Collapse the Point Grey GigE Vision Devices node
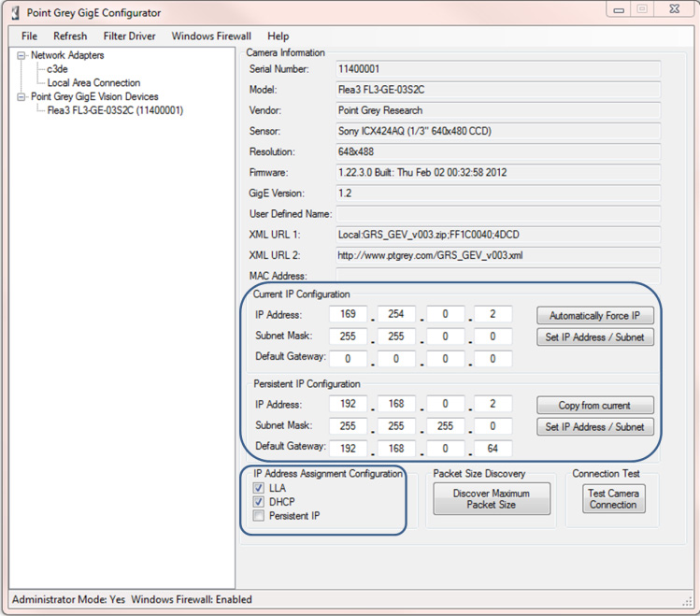 (x=21, y=97)
